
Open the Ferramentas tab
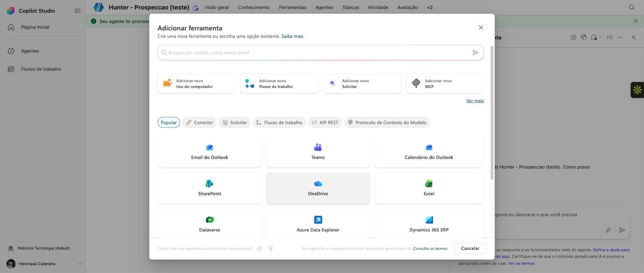pos(292,7)
